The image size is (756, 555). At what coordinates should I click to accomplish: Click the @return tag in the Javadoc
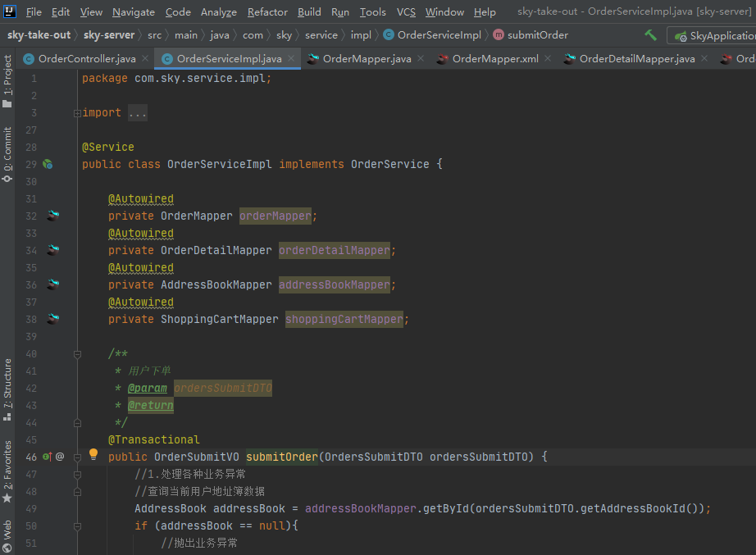(x=150, y=406)
